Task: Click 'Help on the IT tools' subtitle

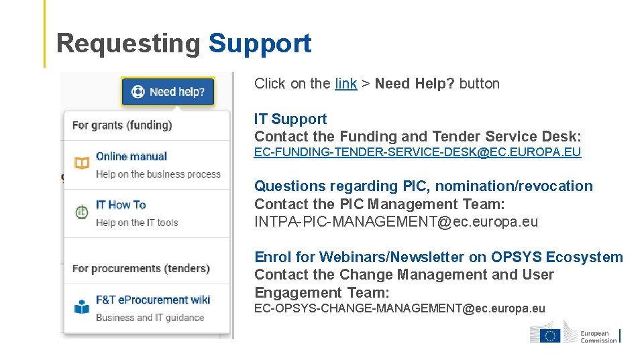Action: click(x=137, y=223)
